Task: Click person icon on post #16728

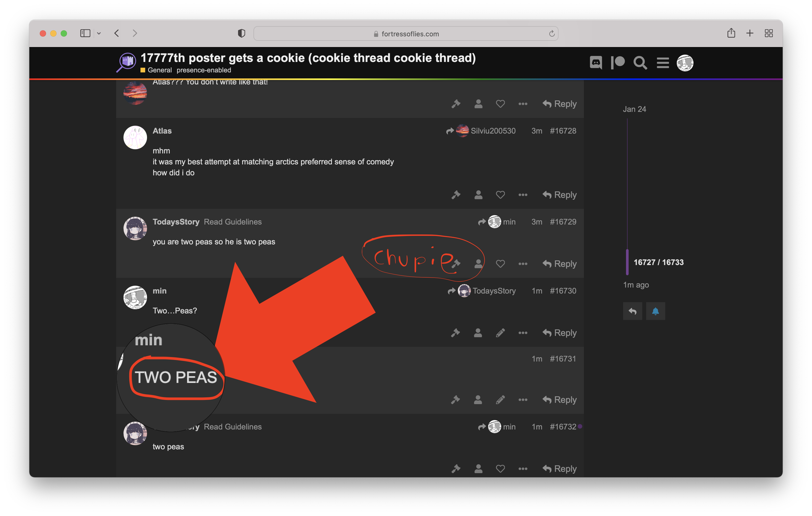Action: pos(478,195)
